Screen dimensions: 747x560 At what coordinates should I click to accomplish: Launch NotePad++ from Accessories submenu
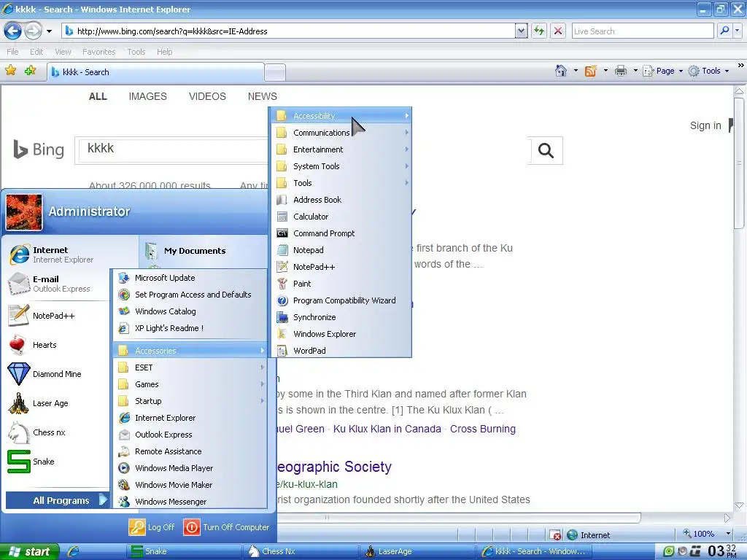point(341,267)
